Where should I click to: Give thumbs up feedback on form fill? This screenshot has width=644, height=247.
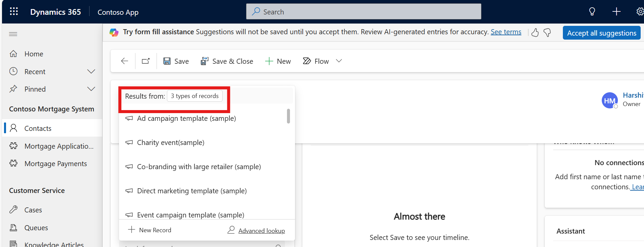click(535, 33)
